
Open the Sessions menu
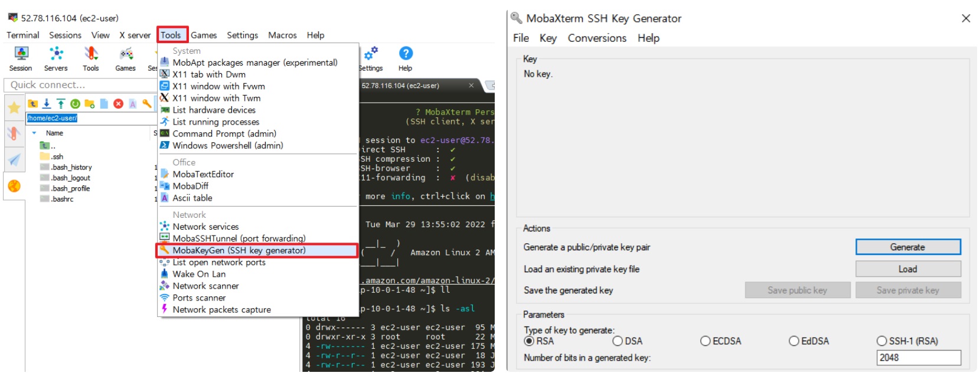pos(66,35)
